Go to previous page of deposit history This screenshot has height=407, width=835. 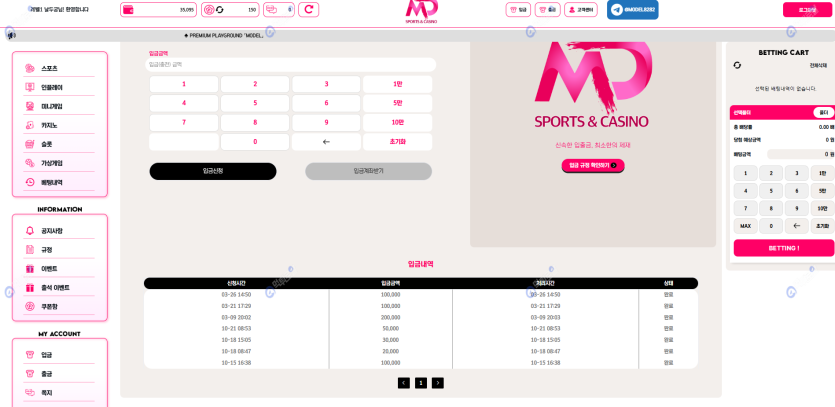point(404,382)
